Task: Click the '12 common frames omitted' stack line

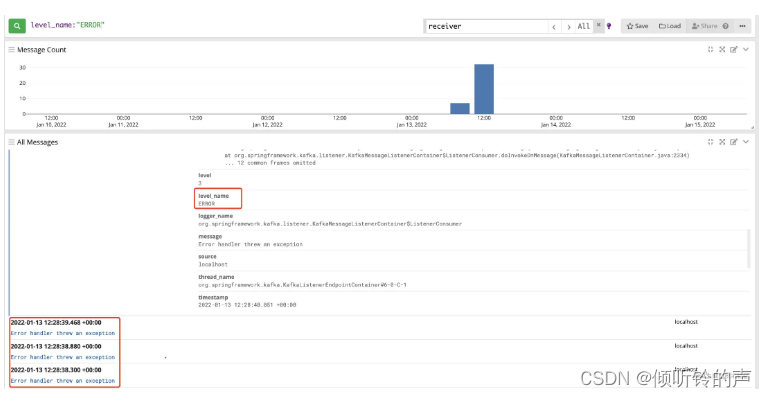Action: click(270, 163)
